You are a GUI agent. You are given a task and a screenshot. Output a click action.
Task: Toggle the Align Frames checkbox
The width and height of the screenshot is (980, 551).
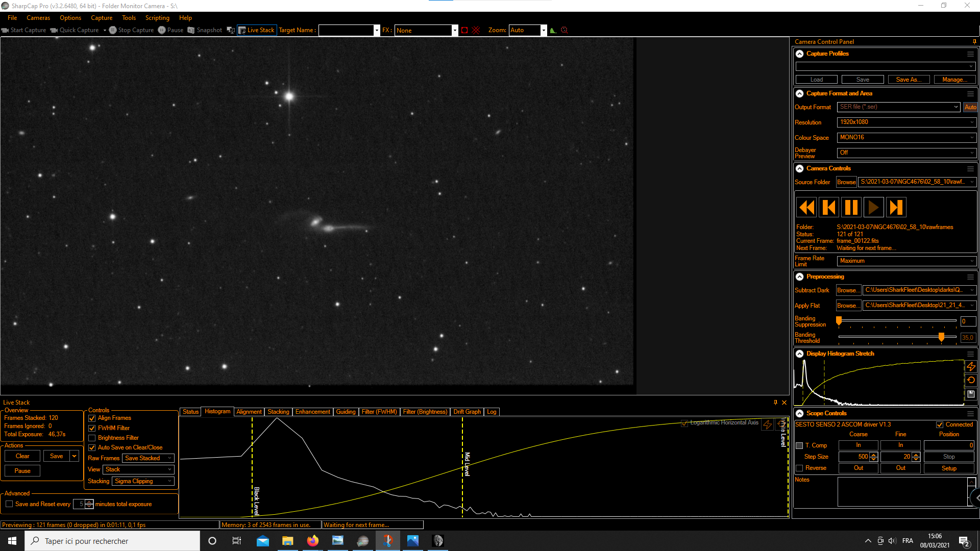(92, 418)
